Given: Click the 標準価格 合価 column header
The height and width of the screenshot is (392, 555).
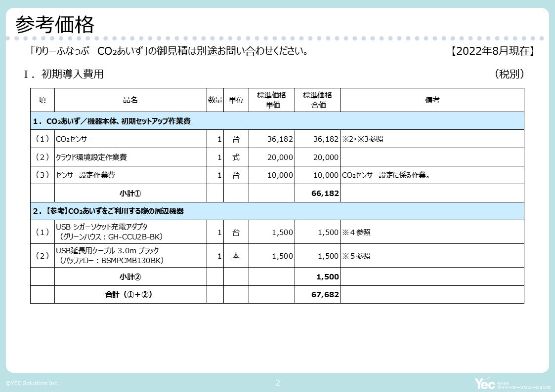Looking at the screenshot, I should [317, 100].
